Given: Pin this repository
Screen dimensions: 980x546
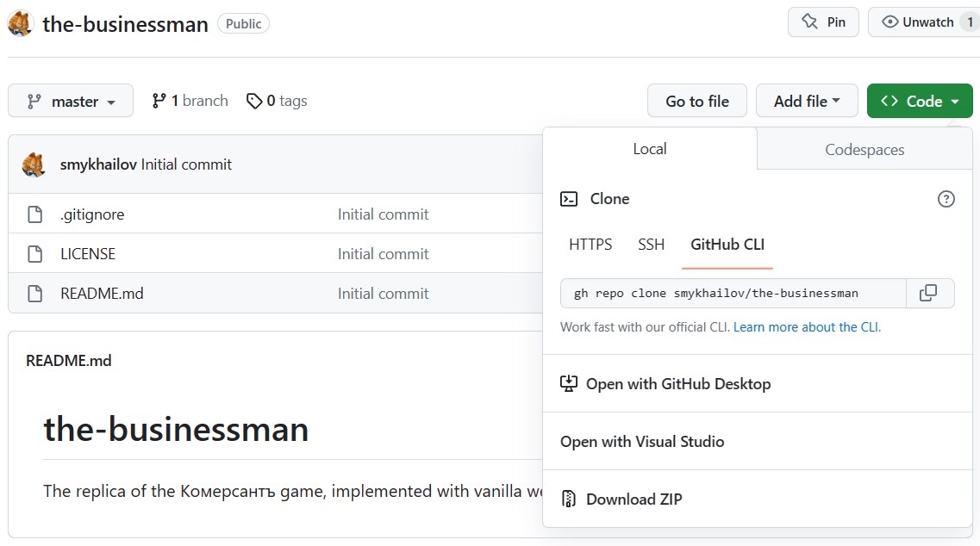Looking at the screenshot, I should point(823,22).
